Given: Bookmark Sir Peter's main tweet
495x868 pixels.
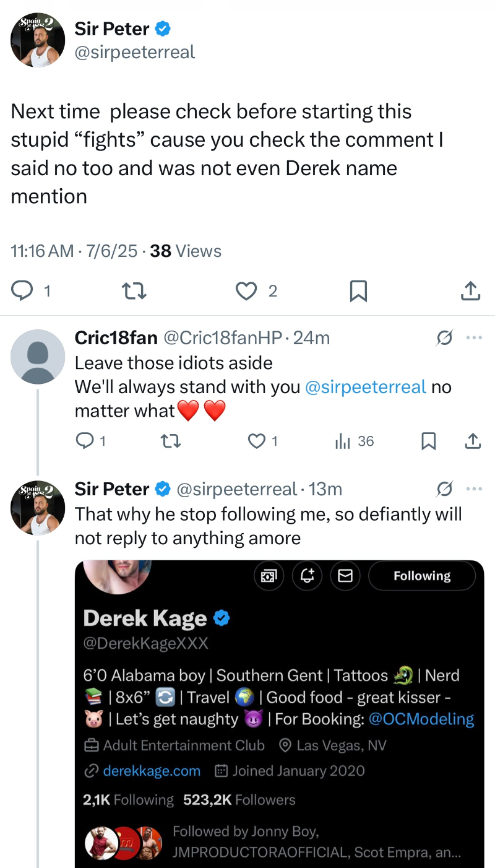Looking at the screenshot, I should (358, 290).
